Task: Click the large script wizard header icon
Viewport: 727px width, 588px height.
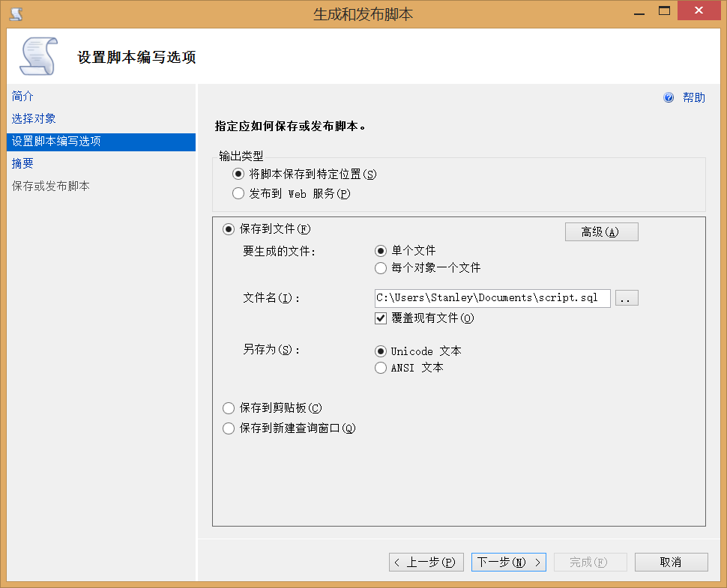Action: point(38,56)
